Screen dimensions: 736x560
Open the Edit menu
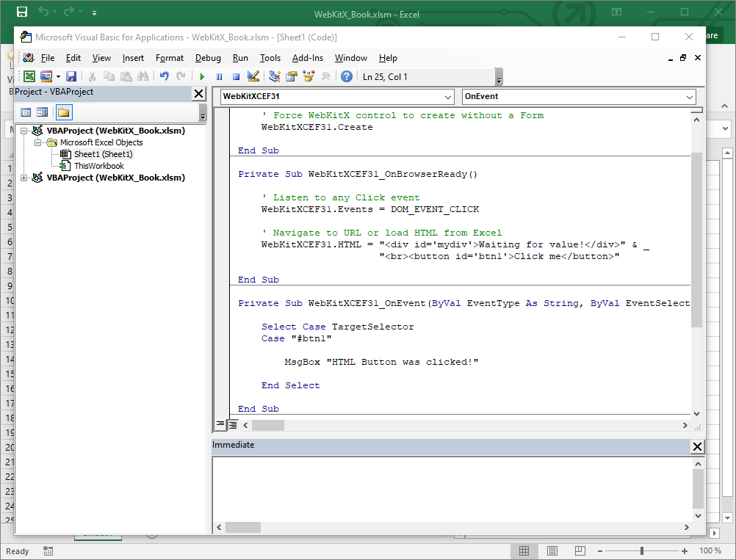73,58
